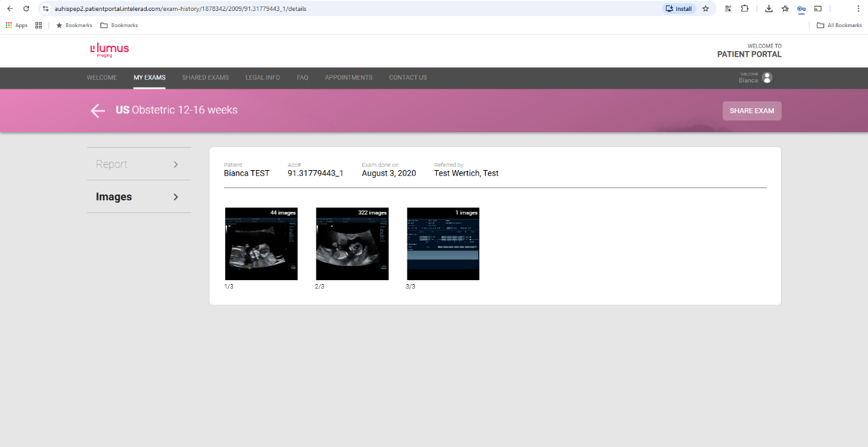Click the tab groups grid icon
Image resolution: width=868 pixels, height=447 pixels.
[39, 25]
